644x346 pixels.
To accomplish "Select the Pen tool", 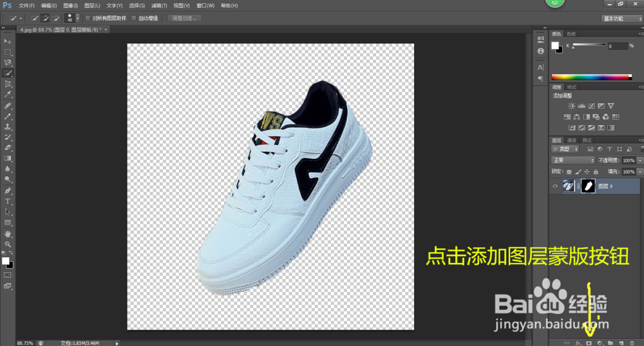I will pyautogui.click(x=7, y=190).
